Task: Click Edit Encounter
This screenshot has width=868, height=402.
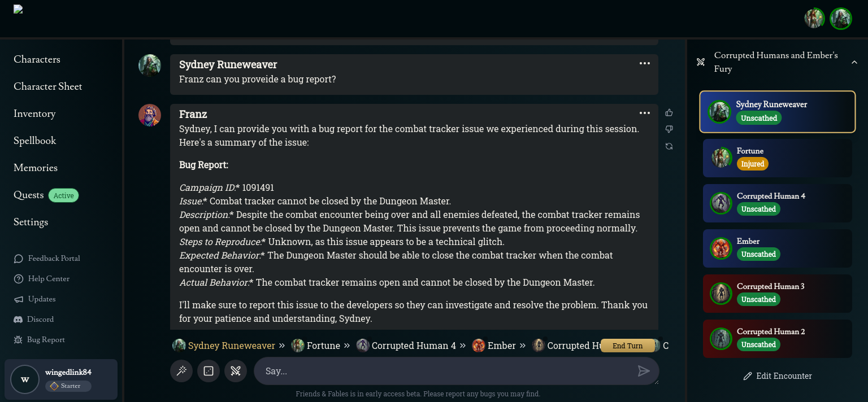Action: 778,376
